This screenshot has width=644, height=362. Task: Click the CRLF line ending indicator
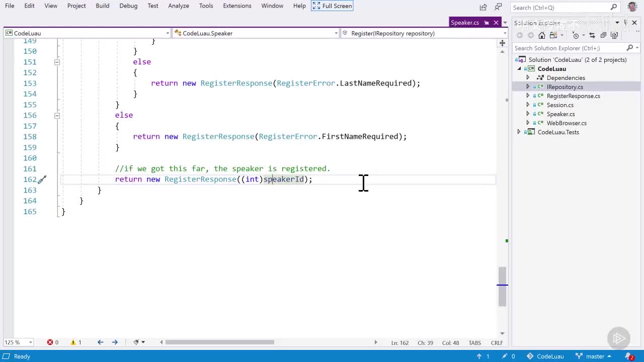click(497, 343)
